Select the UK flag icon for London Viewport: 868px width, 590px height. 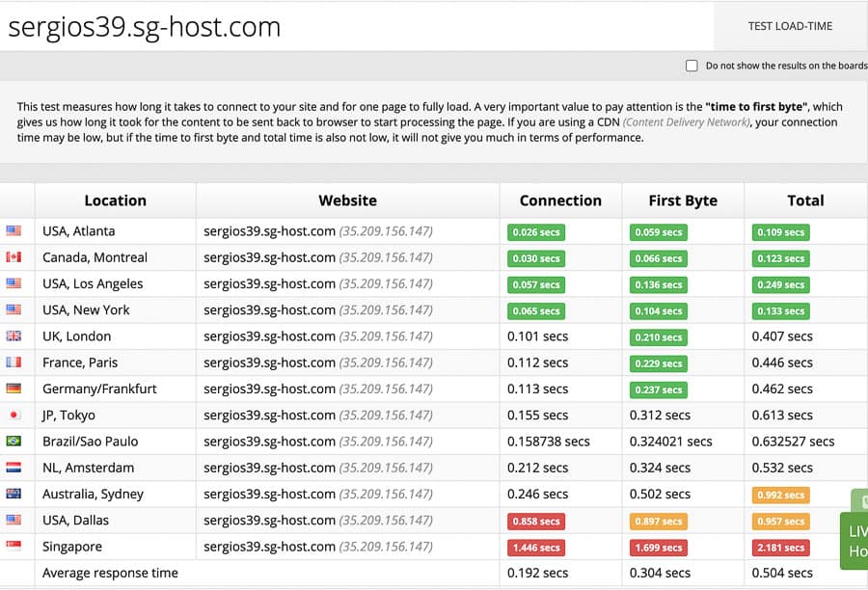(14, 336)
